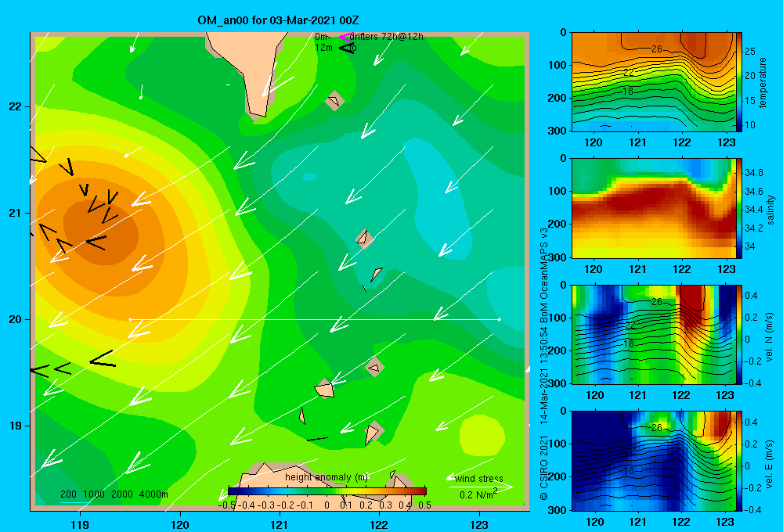Open the northward velocity section panel

[x=653, y=334]
